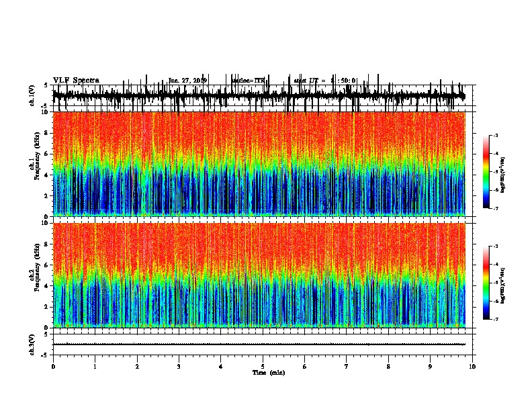This screenshot has width=532, height=411.
Task: Click the 'start UT' header label
Action: (306, 81)
